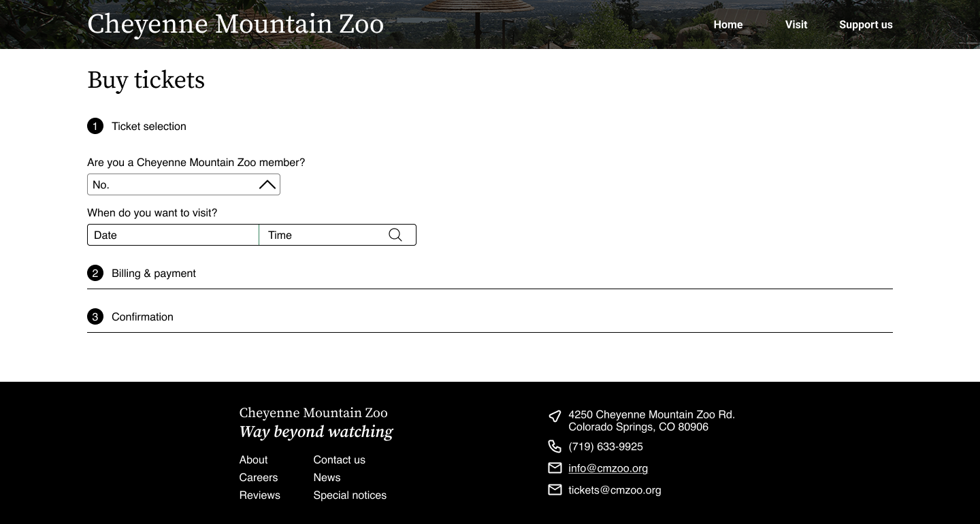The height and width of the screenshot is (524, 980).
Task: Open the Careers footer link
Action: pos(259,477)
